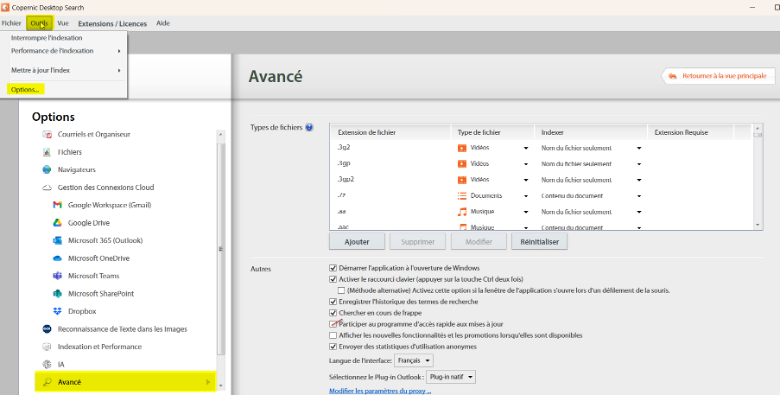780x395 pixels.
Task: Choose Options... in the Outils menu
Action: pyautogui.click(x=25, y=90)
